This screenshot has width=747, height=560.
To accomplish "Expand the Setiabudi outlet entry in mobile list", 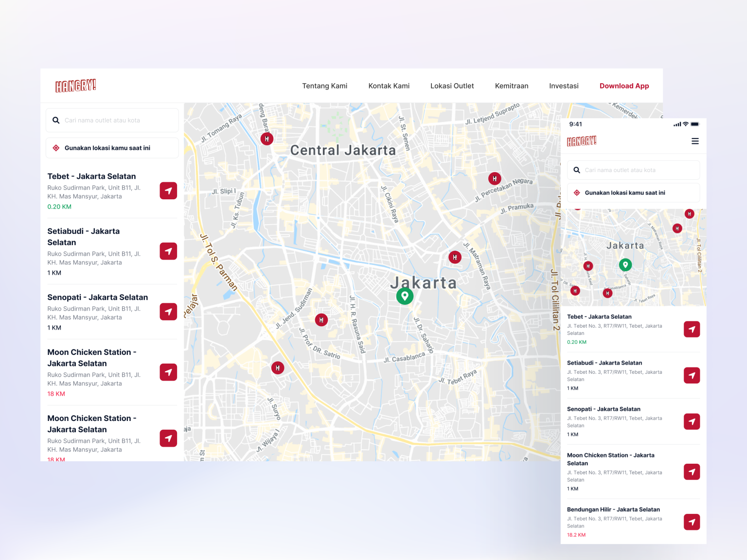I will [604, 363].
